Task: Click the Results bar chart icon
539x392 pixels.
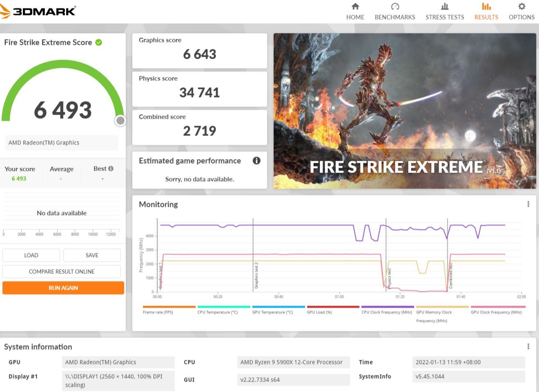Action: [x=486, y=7]
